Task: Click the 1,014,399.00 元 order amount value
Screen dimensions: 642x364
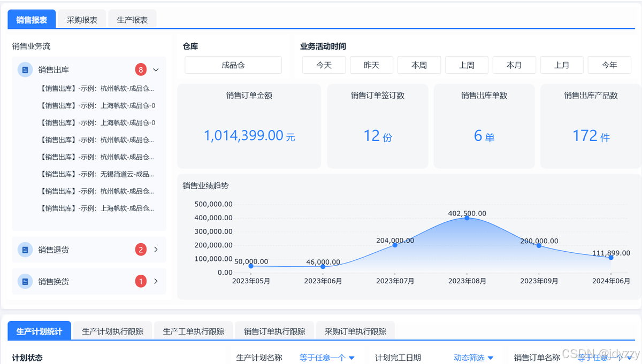Action: tap(249, 136)
